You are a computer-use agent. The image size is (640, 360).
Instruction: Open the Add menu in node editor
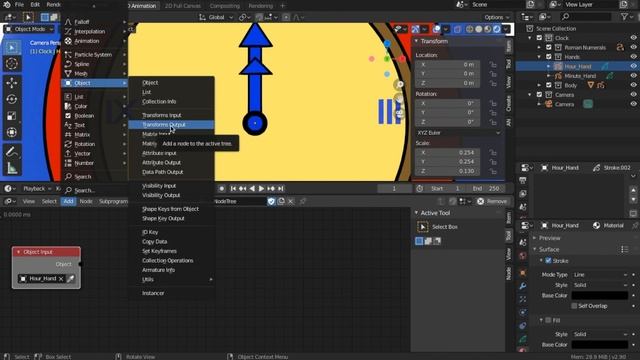click(68, 201)
